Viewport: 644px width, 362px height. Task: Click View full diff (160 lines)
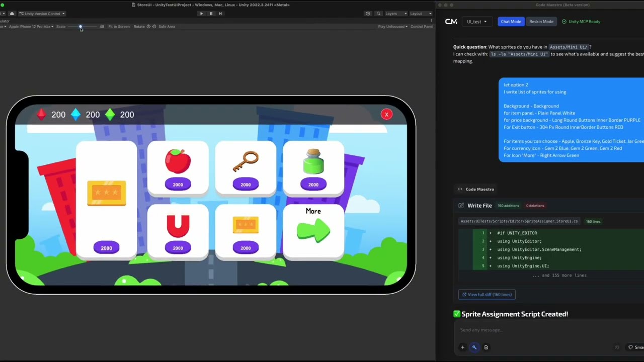487,294
